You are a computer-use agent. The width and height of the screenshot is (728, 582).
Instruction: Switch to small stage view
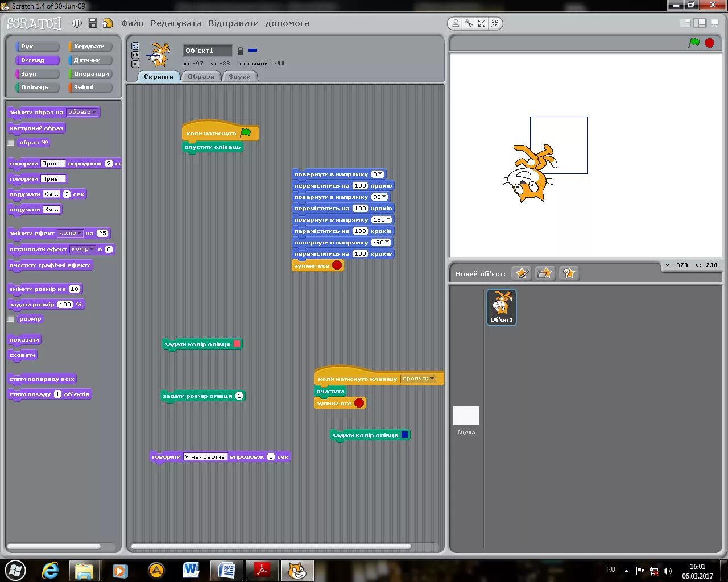tap(685, 23)
